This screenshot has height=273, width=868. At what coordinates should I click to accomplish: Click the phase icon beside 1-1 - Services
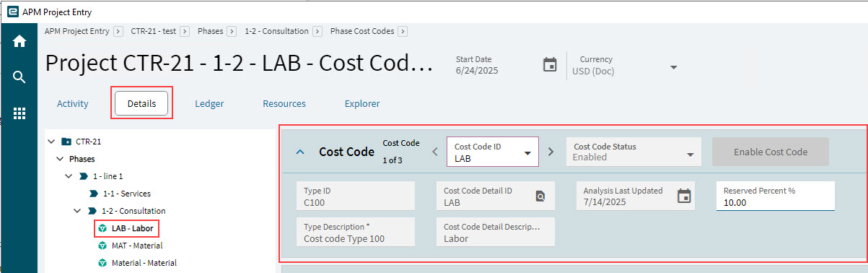pos(93,194)
